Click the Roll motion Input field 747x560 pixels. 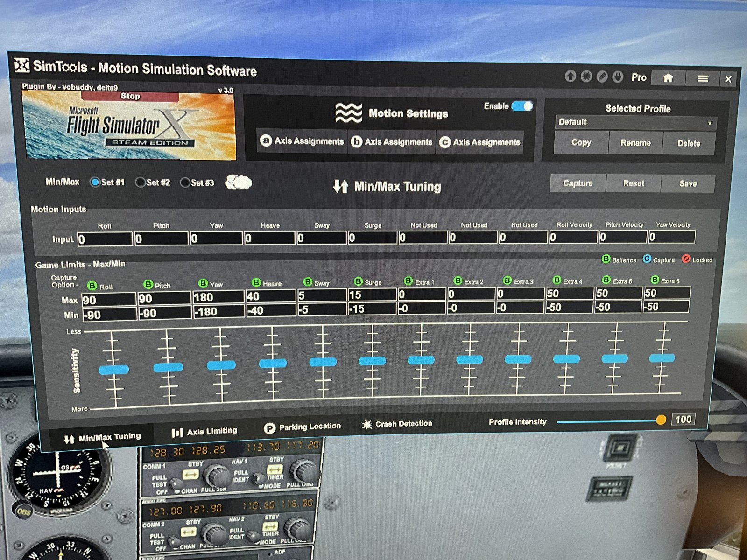click(105, 239)
